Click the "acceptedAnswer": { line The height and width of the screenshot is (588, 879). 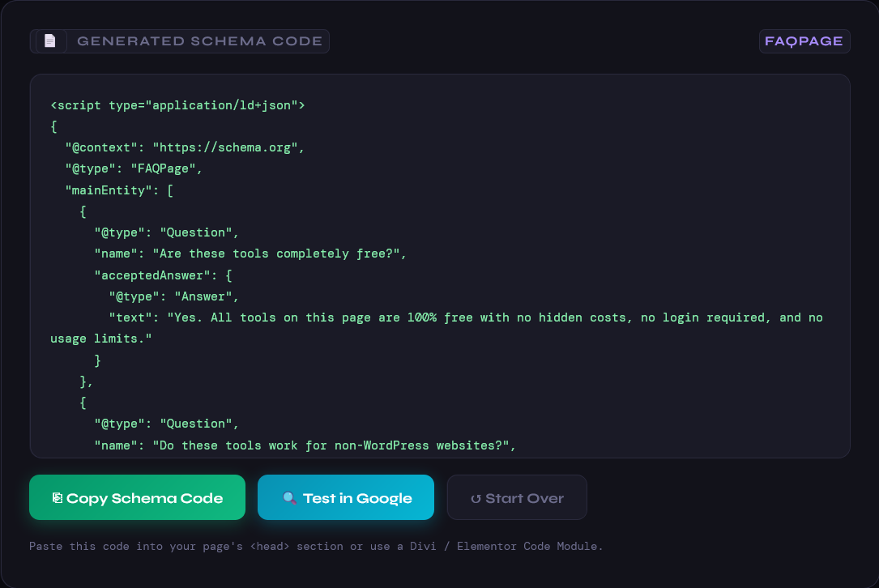click(163, 275)
